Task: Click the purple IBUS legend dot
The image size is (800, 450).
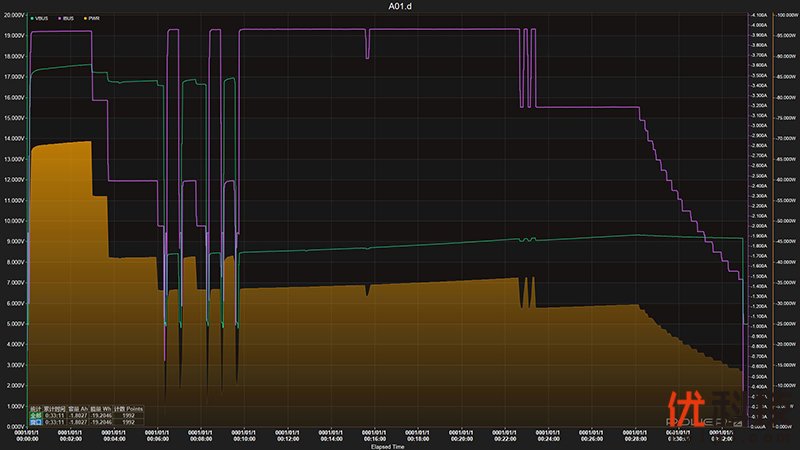Action: pos(61,19)
